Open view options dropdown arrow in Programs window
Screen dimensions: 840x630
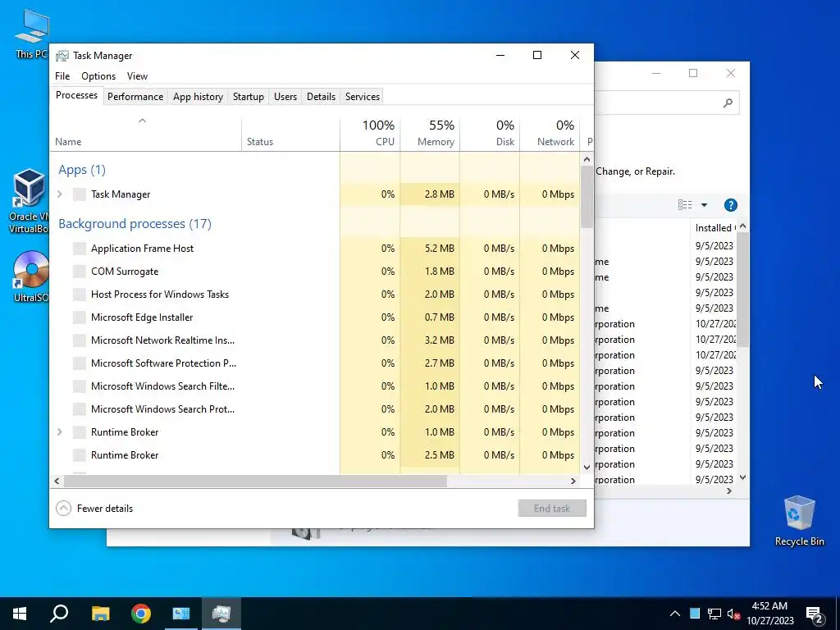[x=704, y=205]
